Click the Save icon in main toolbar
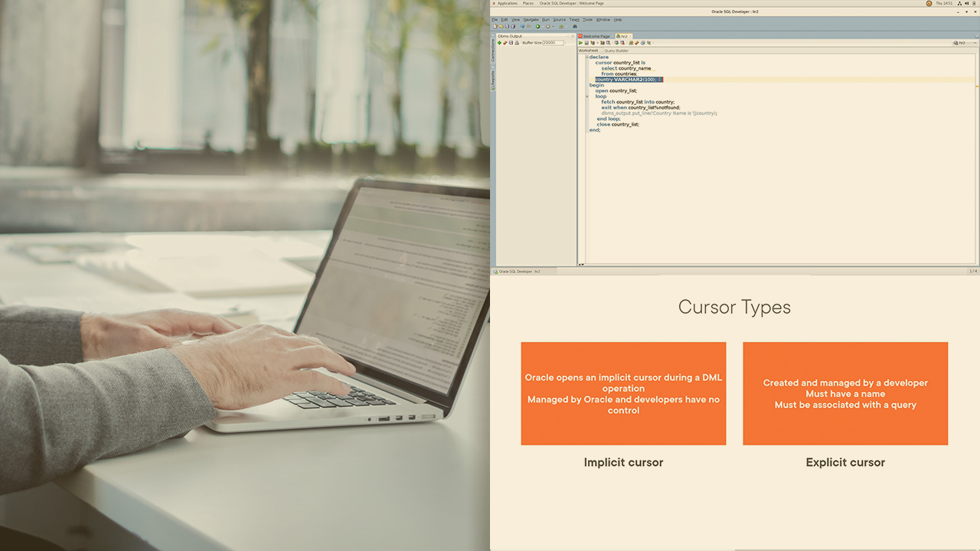The image size is (980, 551). tap(507, 26)
